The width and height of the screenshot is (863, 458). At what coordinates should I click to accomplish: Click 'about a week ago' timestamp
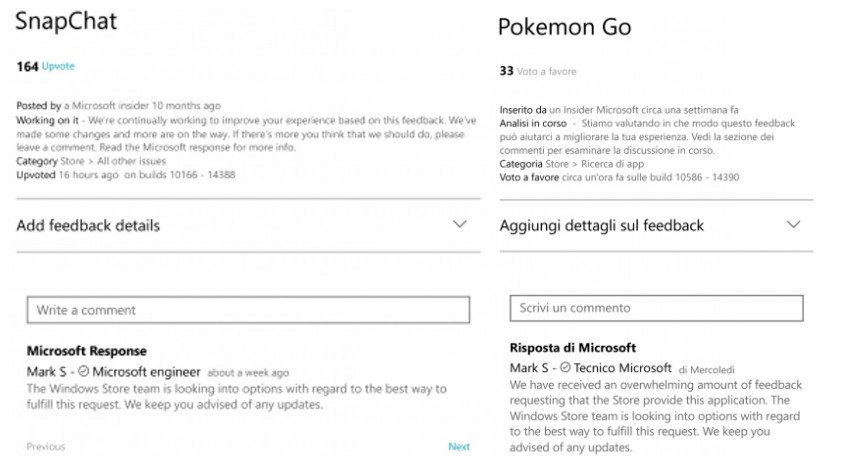(248, 373)
